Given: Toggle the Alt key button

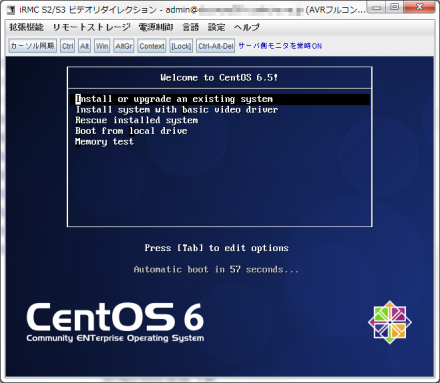Looking at the screenshot, I should coord(85,46).
